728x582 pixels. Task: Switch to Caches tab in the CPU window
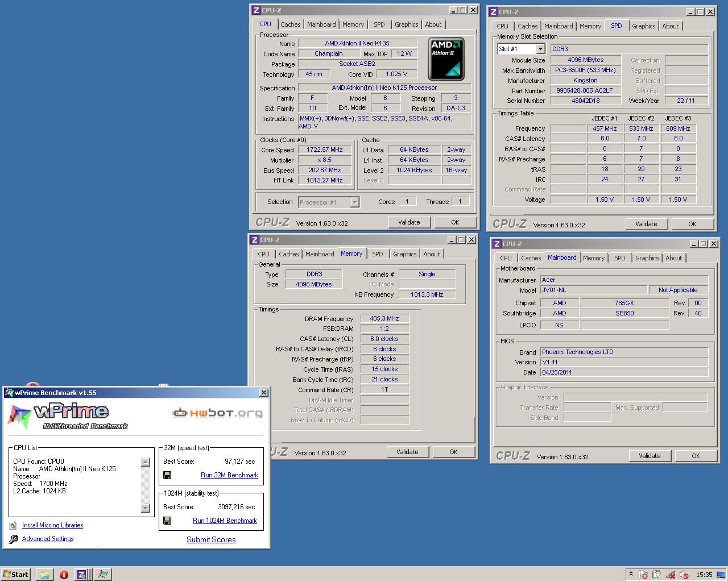coord(291,24)
